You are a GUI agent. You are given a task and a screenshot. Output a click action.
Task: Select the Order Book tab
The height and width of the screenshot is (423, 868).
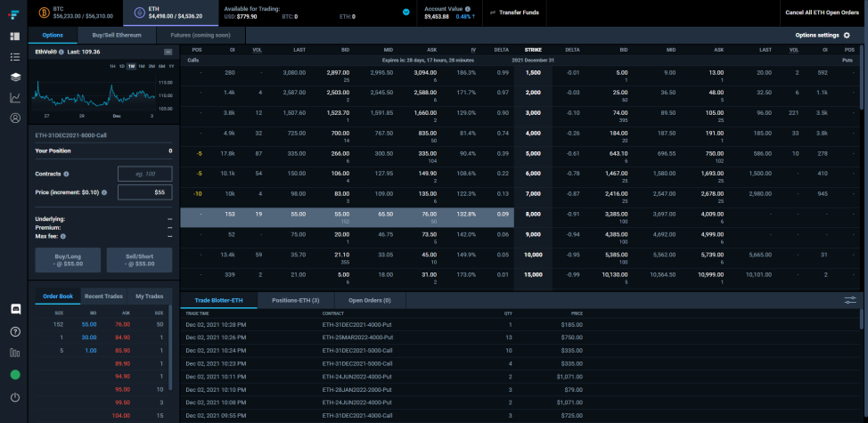[58, 297]
